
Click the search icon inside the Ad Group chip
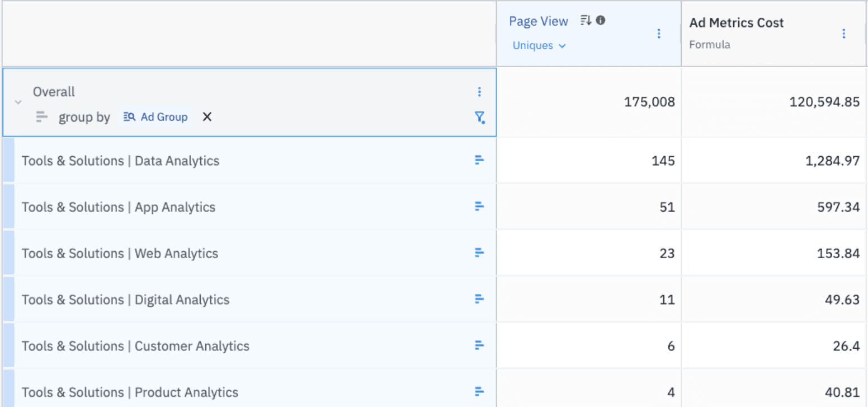point(129,116)
